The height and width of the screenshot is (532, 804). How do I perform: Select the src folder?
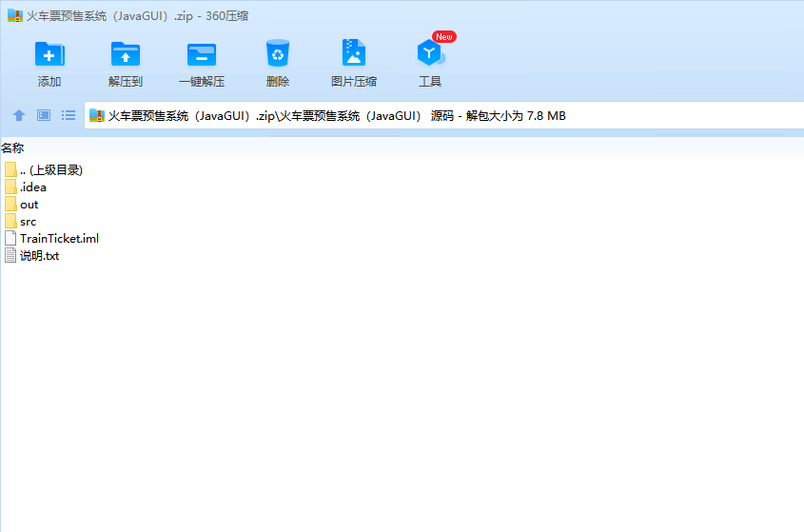click(21, 222)
